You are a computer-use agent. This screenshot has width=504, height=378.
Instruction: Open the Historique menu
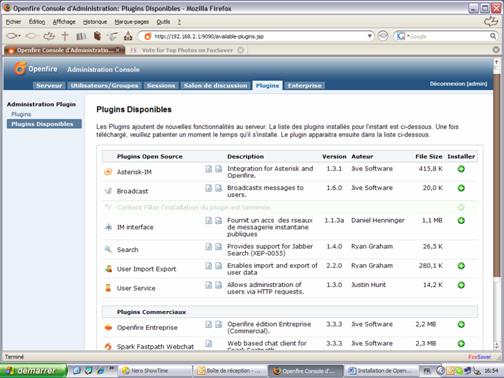tap(95, 22)
